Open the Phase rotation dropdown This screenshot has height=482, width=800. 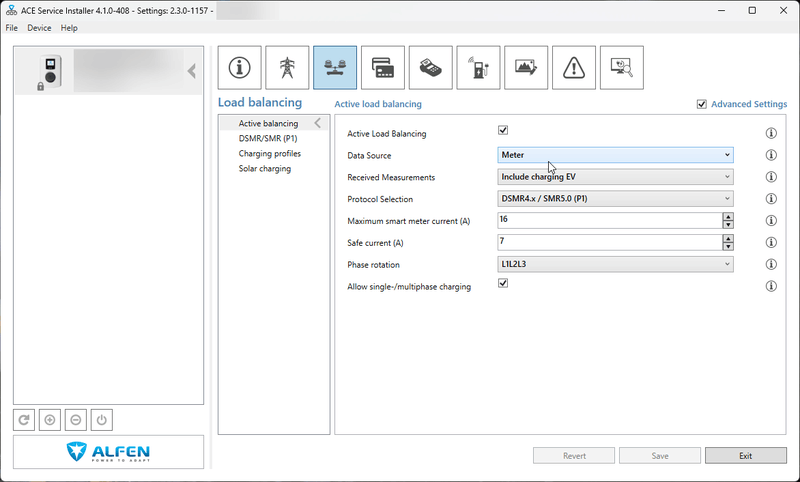[x=615, y=264]
